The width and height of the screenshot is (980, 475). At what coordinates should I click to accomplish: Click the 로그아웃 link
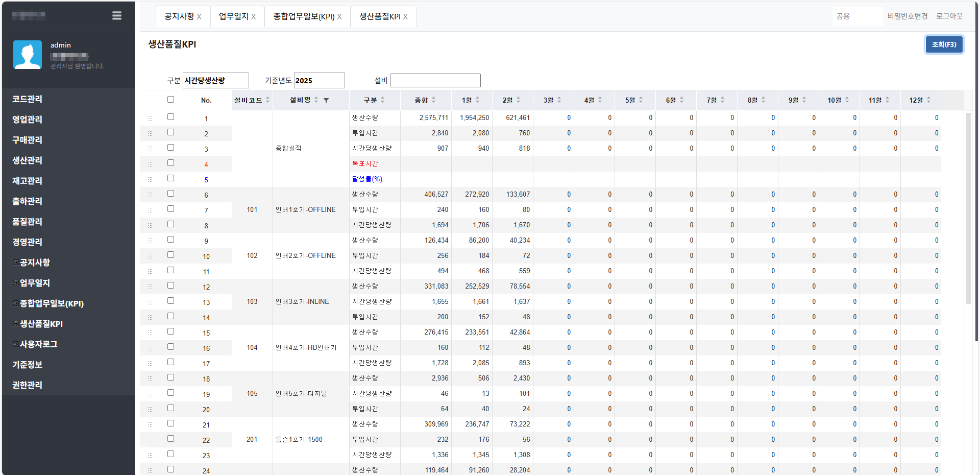[x=949, y=16]
